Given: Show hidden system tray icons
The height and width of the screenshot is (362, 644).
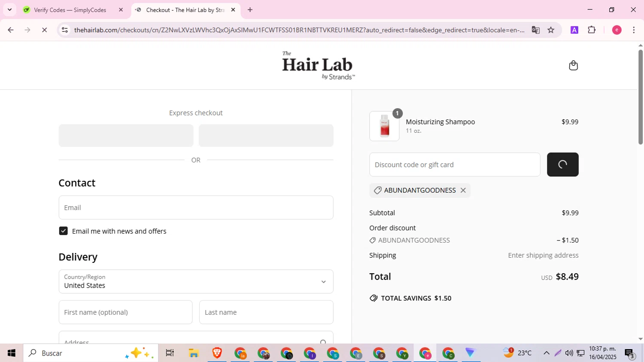Looking at the screenshot, I should pyautogui.click(x=546, y=353).
